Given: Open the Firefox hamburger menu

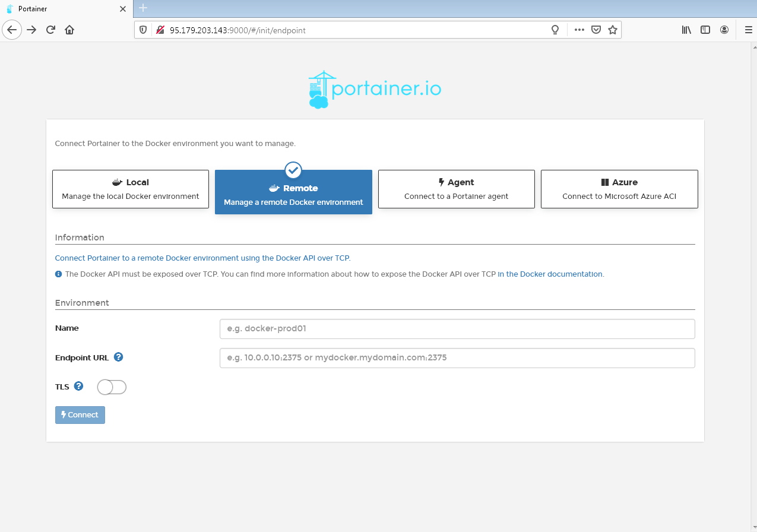Looking at the screenshot, I should tap(748, 30).
